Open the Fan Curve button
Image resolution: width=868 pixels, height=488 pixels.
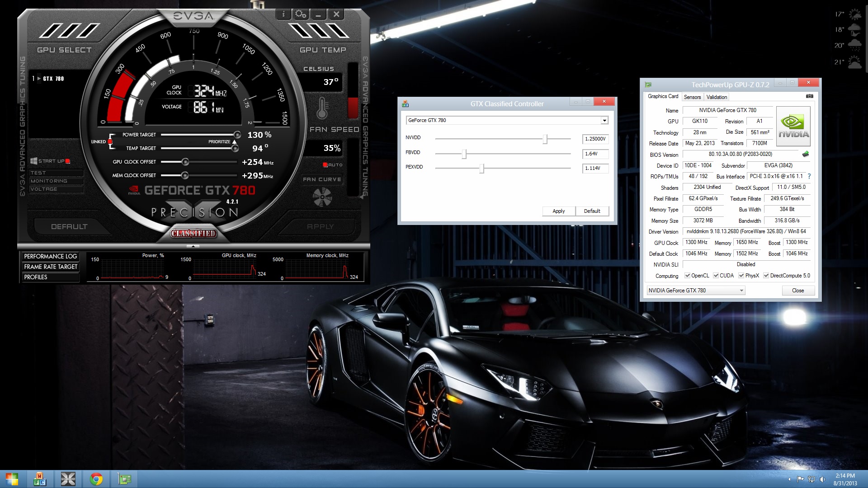click(x=322, y=179)
